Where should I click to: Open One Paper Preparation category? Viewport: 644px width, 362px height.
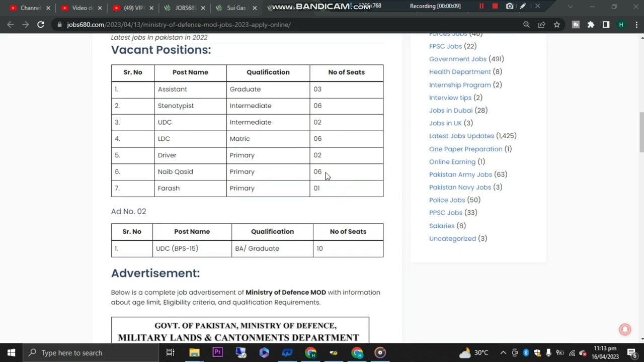[x=465, y=149]
